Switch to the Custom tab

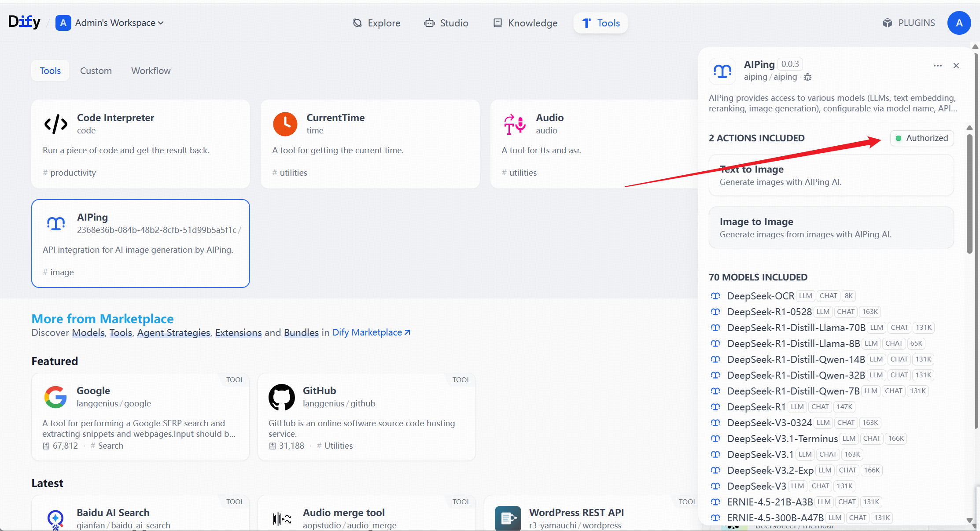coord(96,71)
